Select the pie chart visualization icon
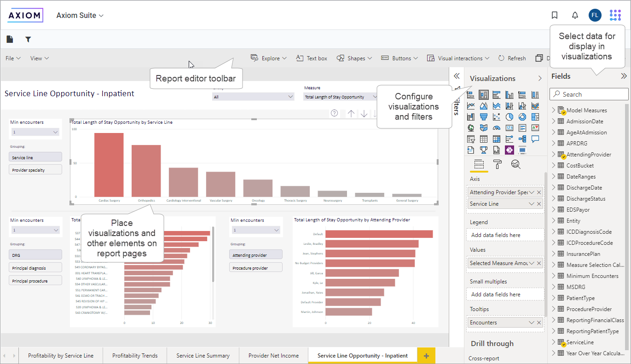This screenshot has height=364, width=631. [x=509, y=117]
